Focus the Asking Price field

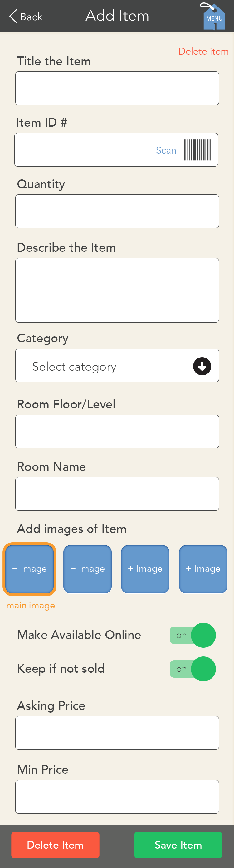pos(117,733)
